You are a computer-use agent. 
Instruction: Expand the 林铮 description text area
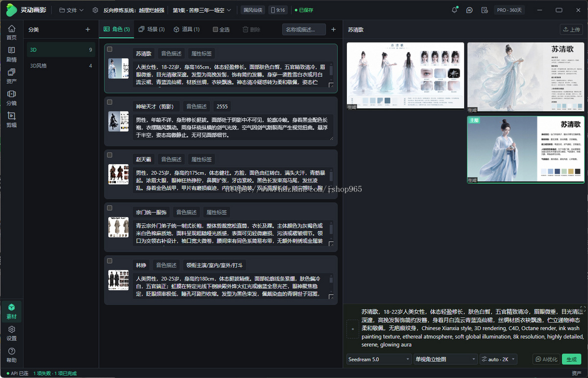point(331,297)
